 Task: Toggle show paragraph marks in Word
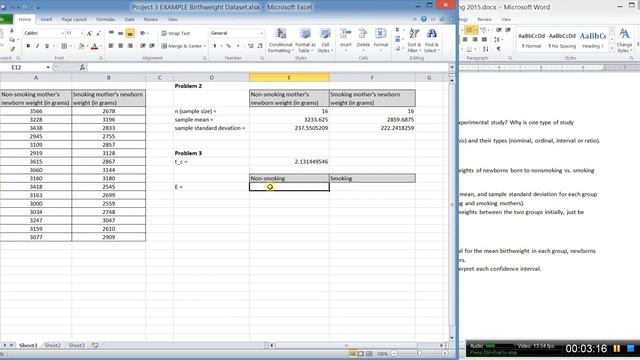click(498, 49)
